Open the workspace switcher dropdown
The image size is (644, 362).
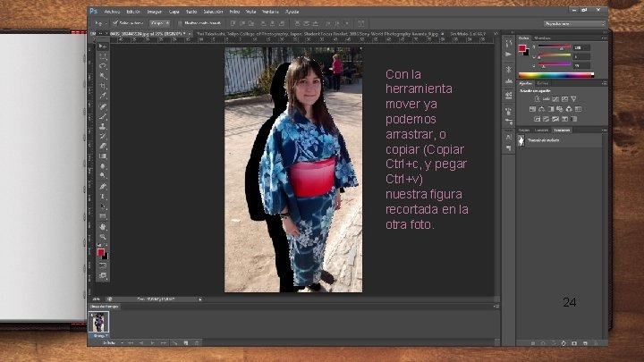[x=574, y=24]
